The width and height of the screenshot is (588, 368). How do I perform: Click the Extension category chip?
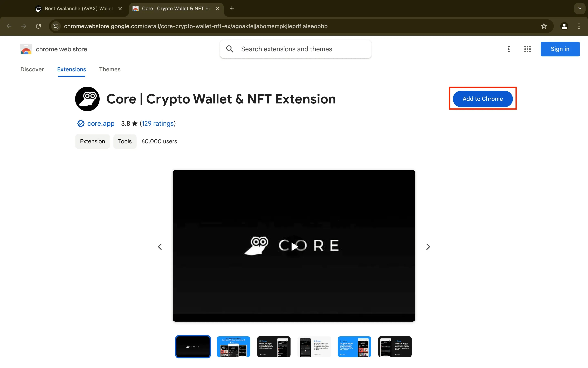point(92,141)
